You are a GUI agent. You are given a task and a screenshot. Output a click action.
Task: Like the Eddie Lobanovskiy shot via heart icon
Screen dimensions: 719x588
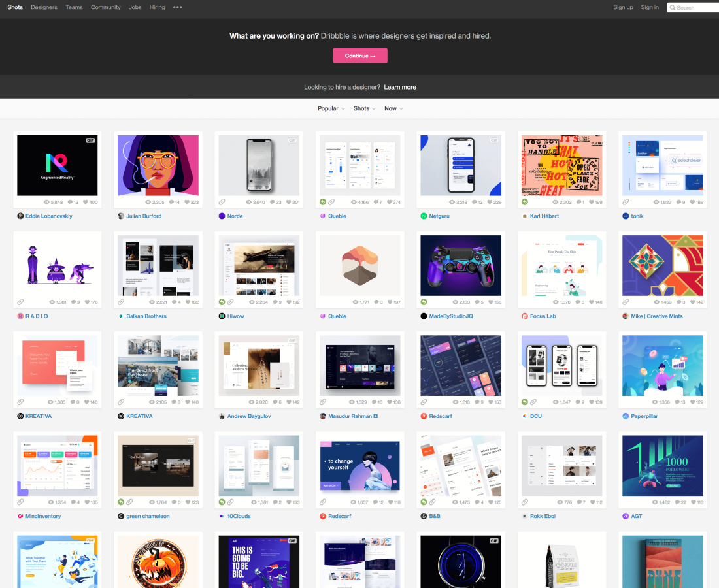[86, 202]
